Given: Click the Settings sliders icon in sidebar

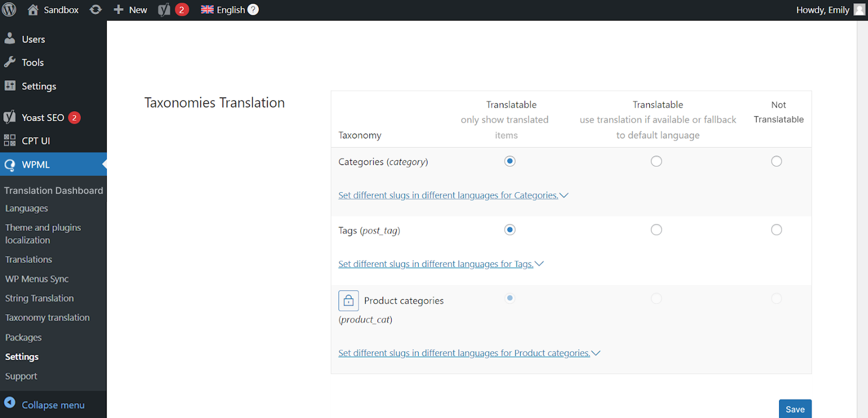Looking at the screenshot, I should click(x=10, y=85).
